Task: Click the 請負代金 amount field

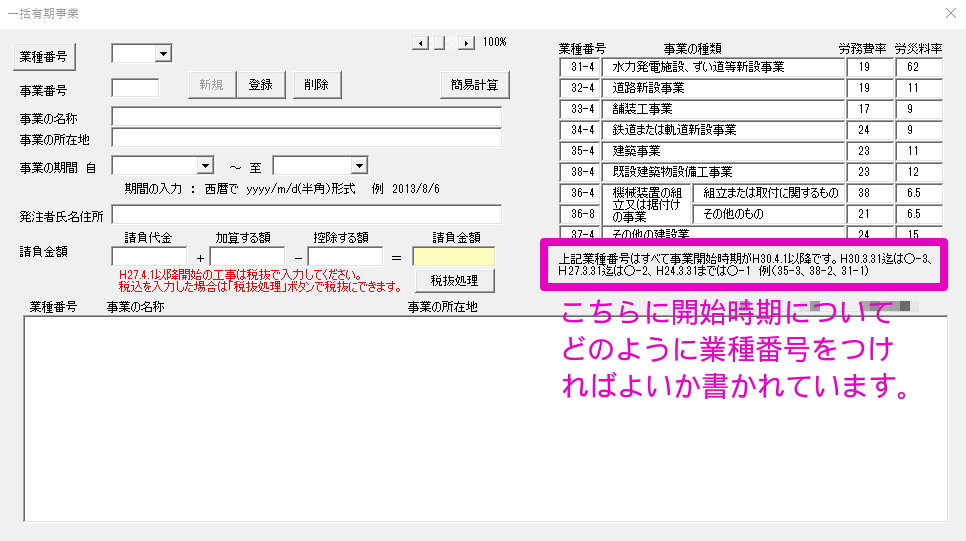Action: click(x=149, y=257)
